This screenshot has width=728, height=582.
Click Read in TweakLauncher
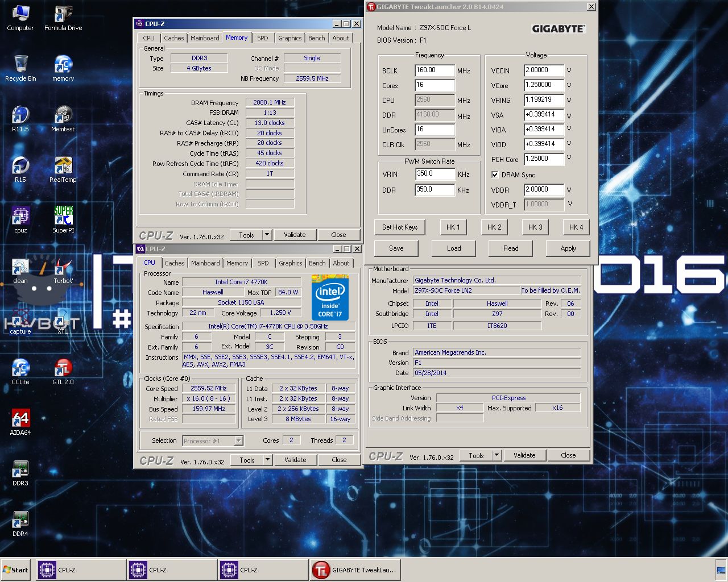[511, 248]
